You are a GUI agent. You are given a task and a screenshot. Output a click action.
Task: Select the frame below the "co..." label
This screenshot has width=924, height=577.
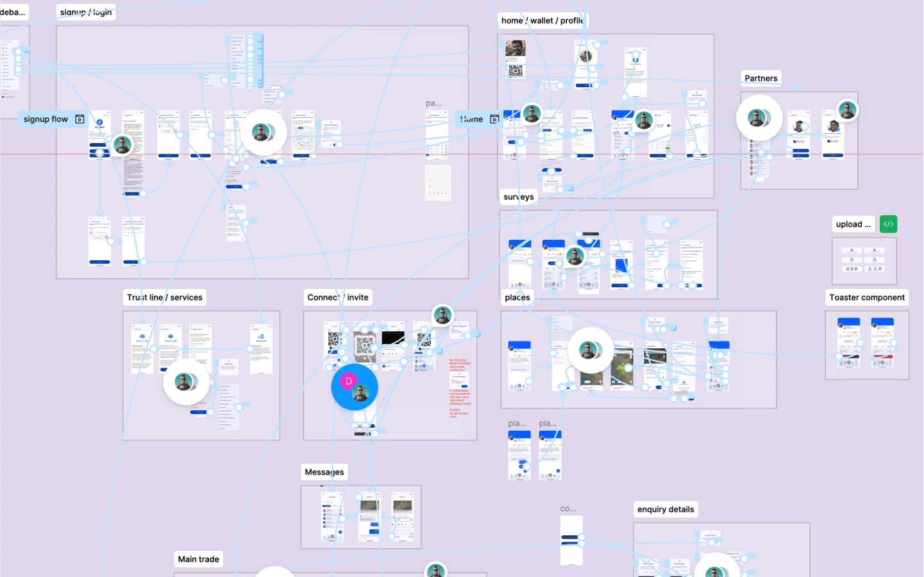(x=571, y=540)
